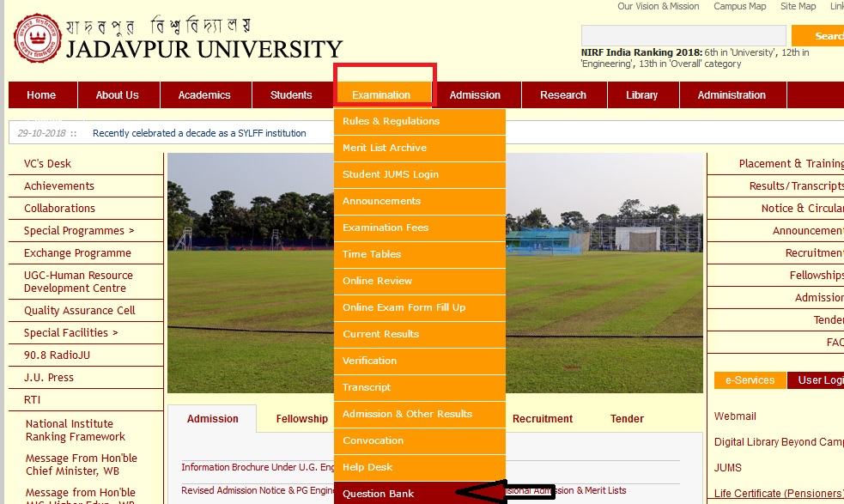Choose Online Exam Form Fill Up
The height and width of the screenshot is (504, 844).
pyautogui.click(x=419, y=307)
